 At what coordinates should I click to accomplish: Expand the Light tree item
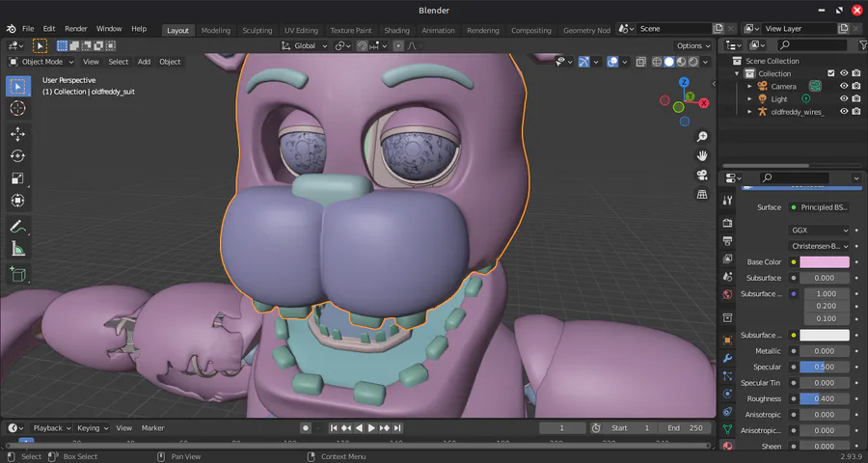pyautogui.click(x=749, y=98)
